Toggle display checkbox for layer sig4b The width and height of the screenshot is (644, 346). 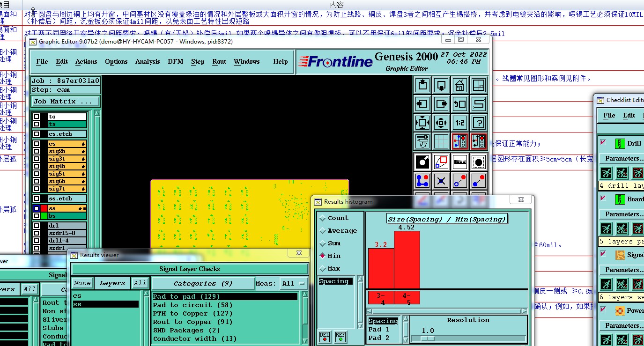coord(37,166)
